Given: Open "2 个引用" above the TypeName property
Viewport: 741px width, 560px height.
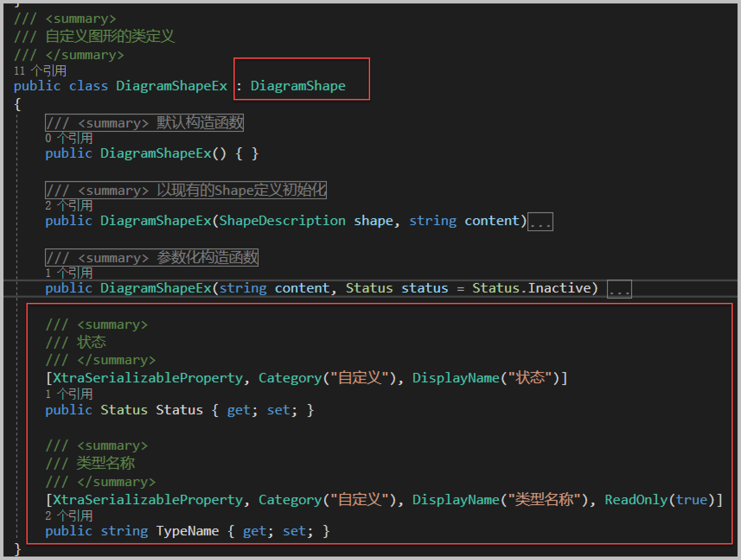Looking at the screenshot, I should [69, 515].
